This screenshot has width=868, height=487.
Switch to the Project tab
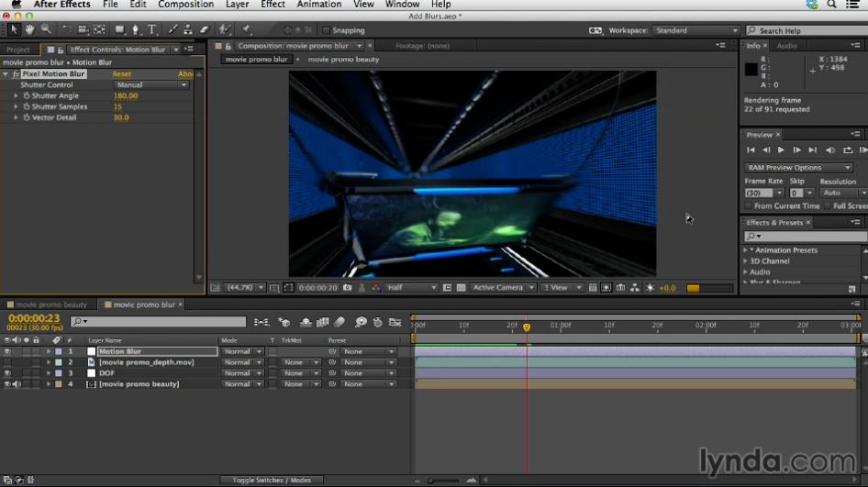[x=18, y=50]
